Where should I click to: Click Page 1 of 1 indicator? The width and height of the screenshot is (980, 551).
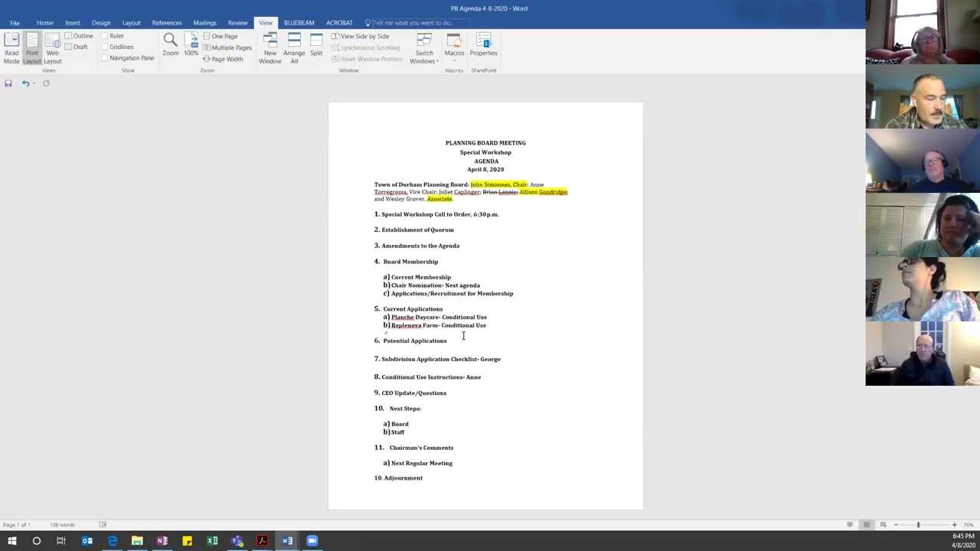tap(16, 525)
